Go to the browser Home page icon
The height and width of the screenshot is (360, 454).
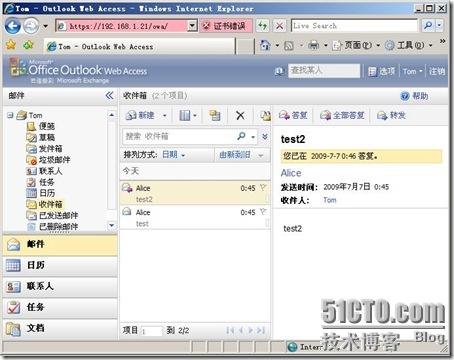coord(265,45)
